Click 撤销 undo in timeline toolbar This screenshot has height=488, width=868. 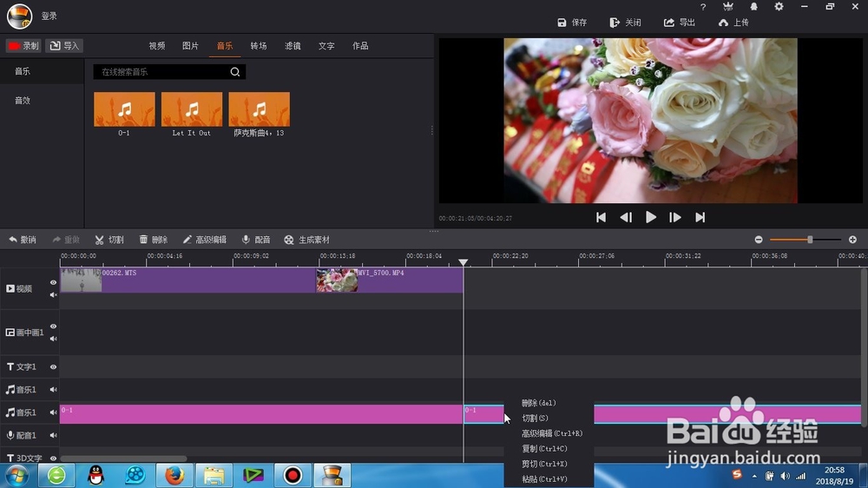click(x=23, y=240)
